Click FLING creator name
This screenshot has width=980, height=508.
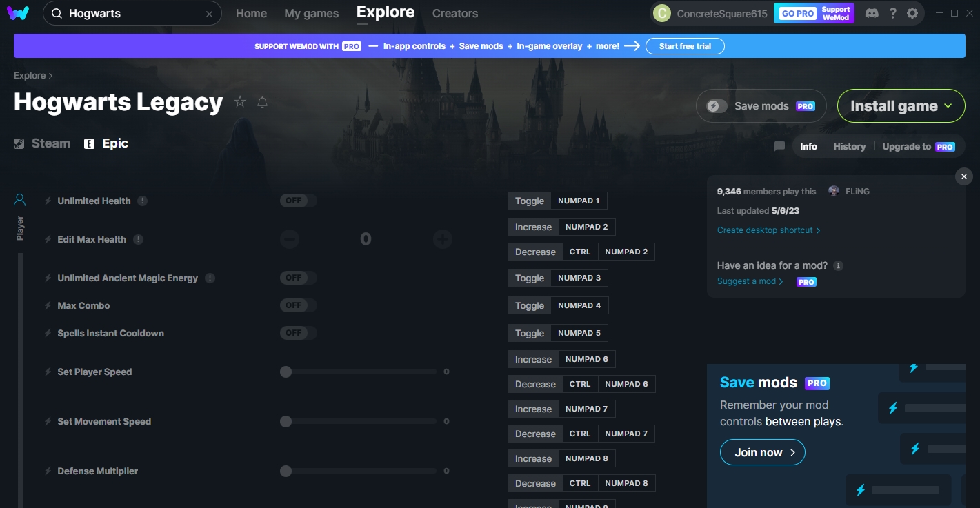(x=857, y=192)
